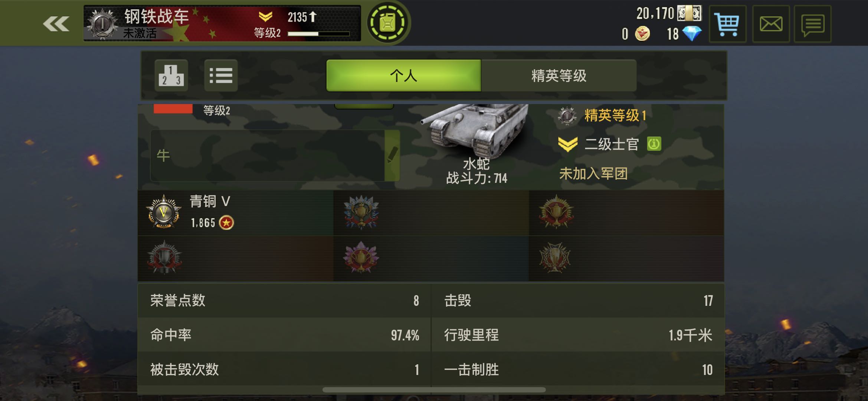Image resolution: width=868 pixels, height=401 pixels.
Task: Open the shopping cart store
Action: click(727, 24)
